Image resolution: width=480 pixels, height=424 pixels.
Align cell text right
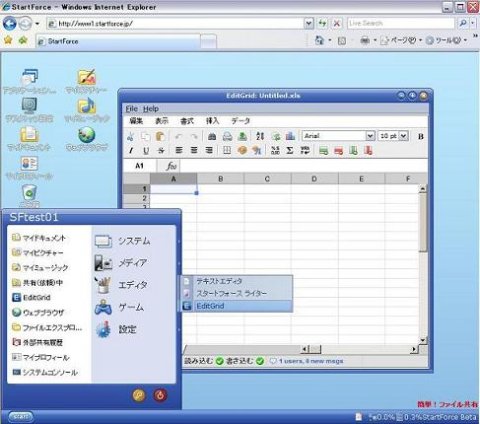click(209, 150)
